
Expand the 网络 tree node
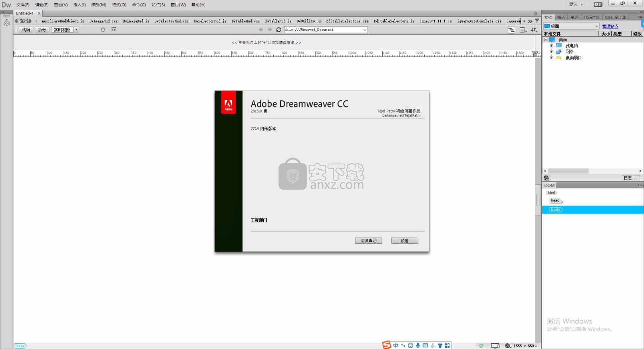[551, 52]
